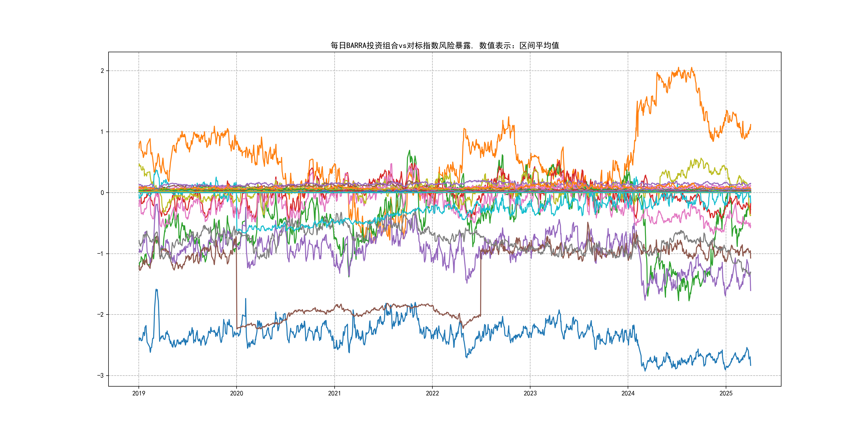Click the 2020 x-axis tick label
868x434 pixels.
pyautogui.click(x=236, y=393)
